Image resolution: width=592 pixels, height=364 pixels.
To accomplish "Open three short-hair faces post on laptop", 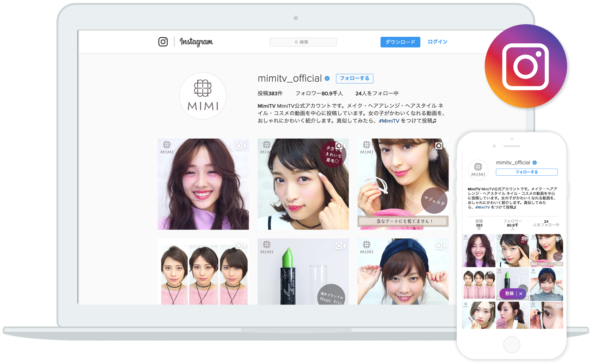I will tap(203, 271).
